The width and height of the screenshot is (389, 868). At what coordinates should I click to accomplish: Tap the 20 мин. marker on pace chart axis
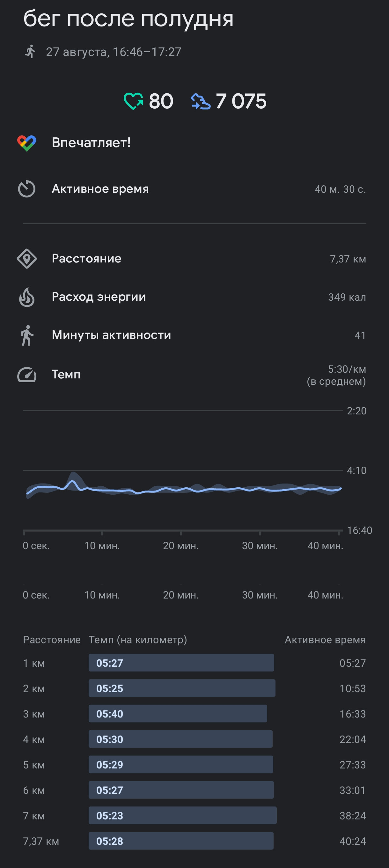(181, 546)
